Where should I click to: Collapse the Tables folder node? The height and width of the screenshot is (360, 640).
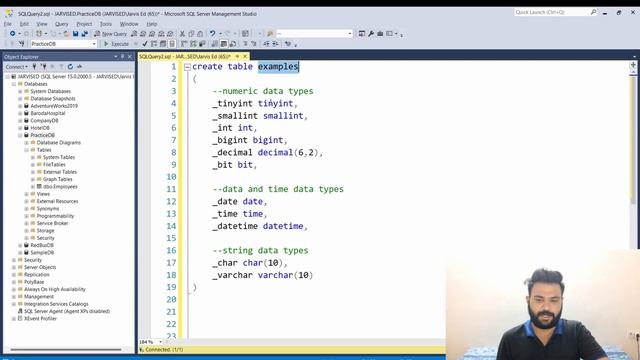click(x=27, y=150)
